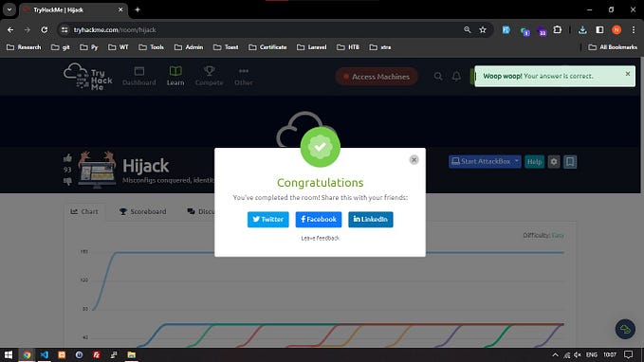Open the zoom magnifier in address bar
The width and height of the screenshot is (644, 362).
pos(467,29)
